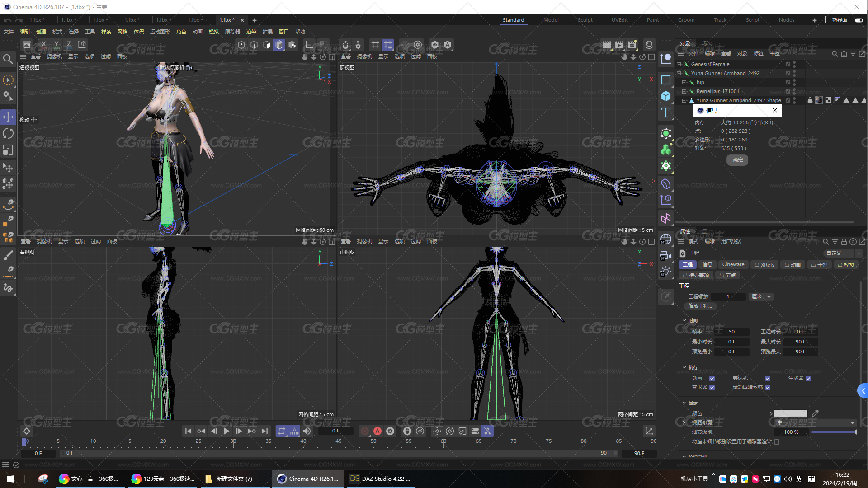
Task: Collapse the 执行 section
Action: coord(684,368)
